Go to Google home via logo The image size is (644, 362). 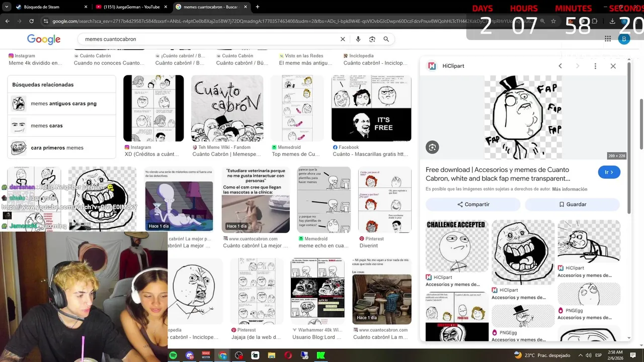click(x=44, y=39)
